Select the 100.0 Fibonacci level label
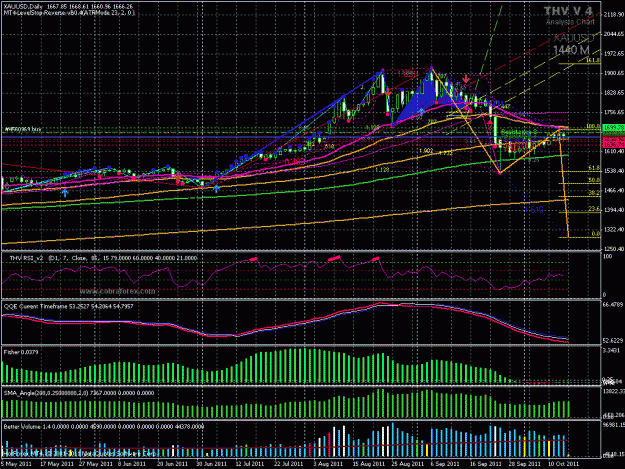Image resolution: width=625 pixels, height=469 pixels. click(x=593, y=126)
